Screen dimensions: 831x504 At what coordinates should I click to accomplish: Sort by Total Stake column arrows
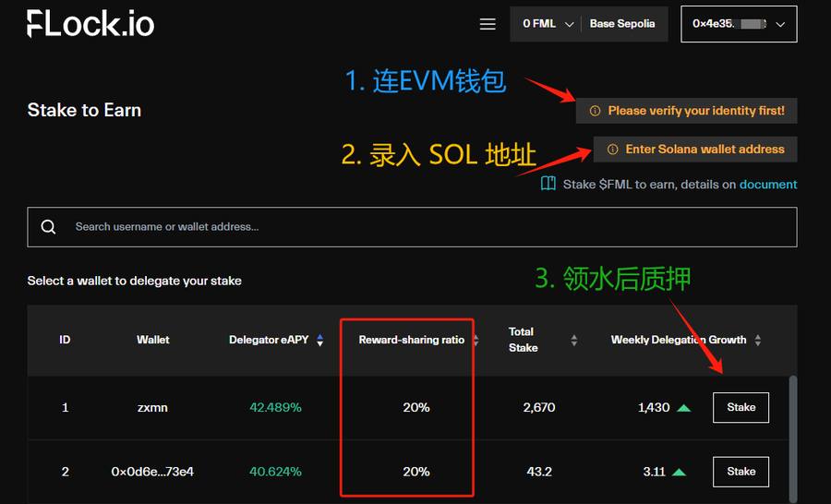(574, 341)
